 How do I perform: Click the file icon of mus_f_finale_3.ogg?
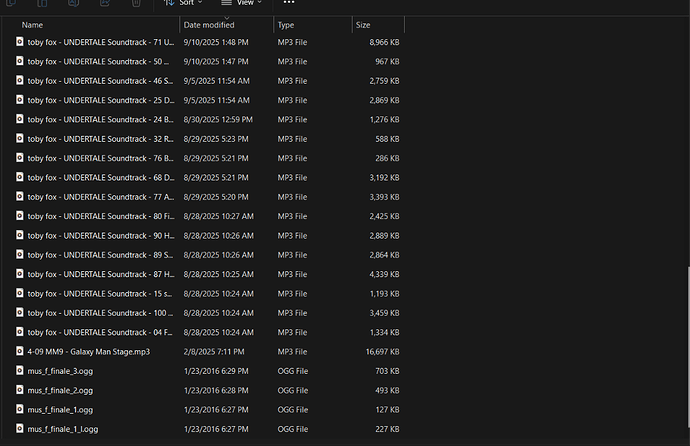pyautogui.click(x=19, y=370)
